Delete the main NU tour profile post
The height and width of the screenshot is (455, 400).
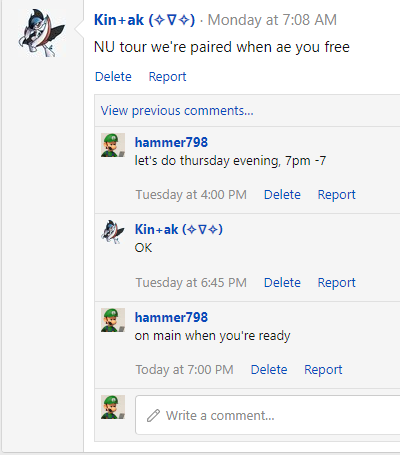(x=113, y=76)
